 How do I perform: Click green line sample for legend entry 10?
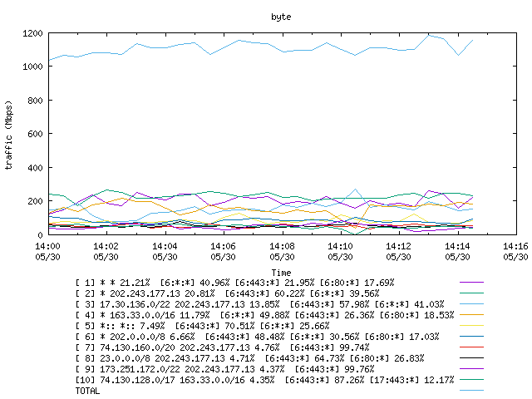point(471,380)
